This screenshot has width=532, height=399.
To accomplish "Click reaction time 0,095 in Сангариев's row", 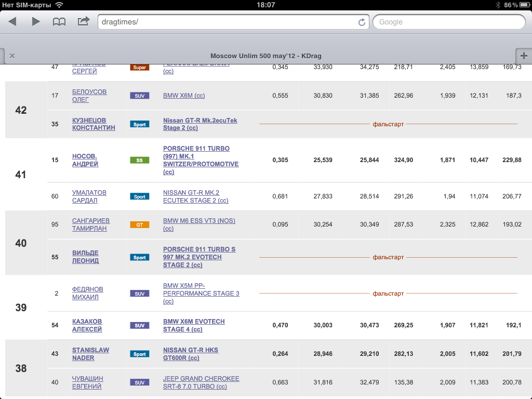I will point(280,224).
